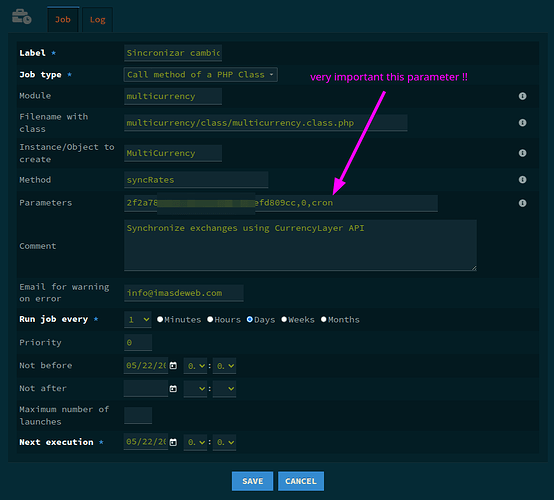
Task: Show info tooltip for Module field
Action: tap(522, 96)
